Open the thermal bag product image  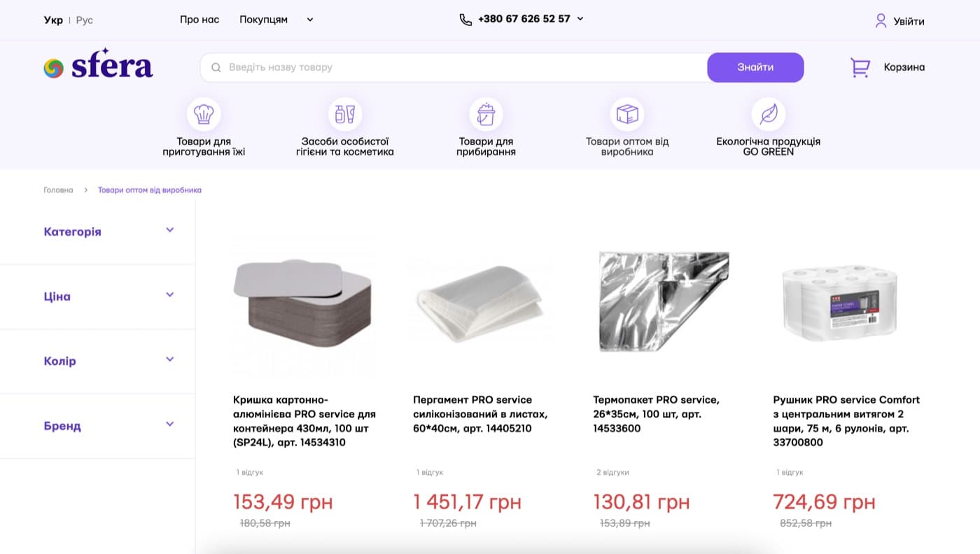[x=664, y=301]
